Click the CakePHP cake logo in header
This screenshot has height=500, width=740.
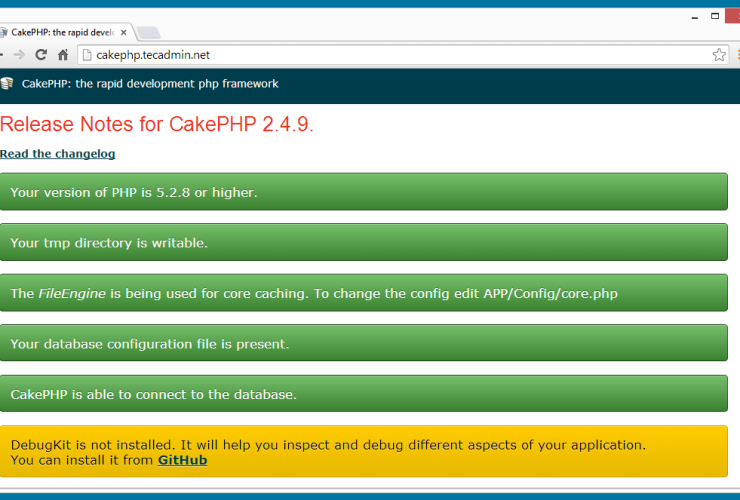[8, 84]
